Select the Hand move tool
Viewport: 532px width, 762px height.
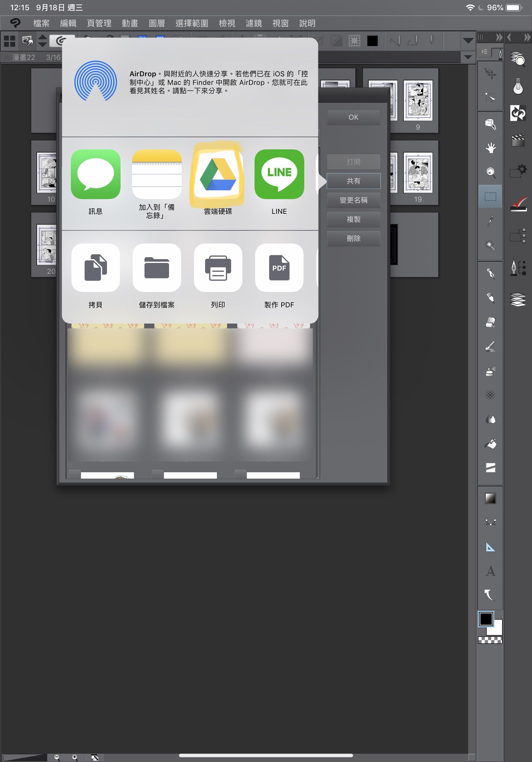click(x=491, y=148)
